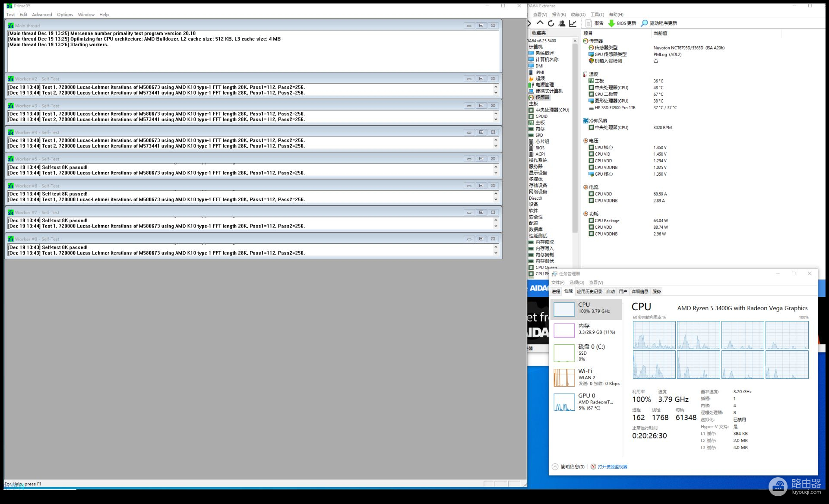Select GPU 0 in Task Manager sidebar

[x=586, y=402]
